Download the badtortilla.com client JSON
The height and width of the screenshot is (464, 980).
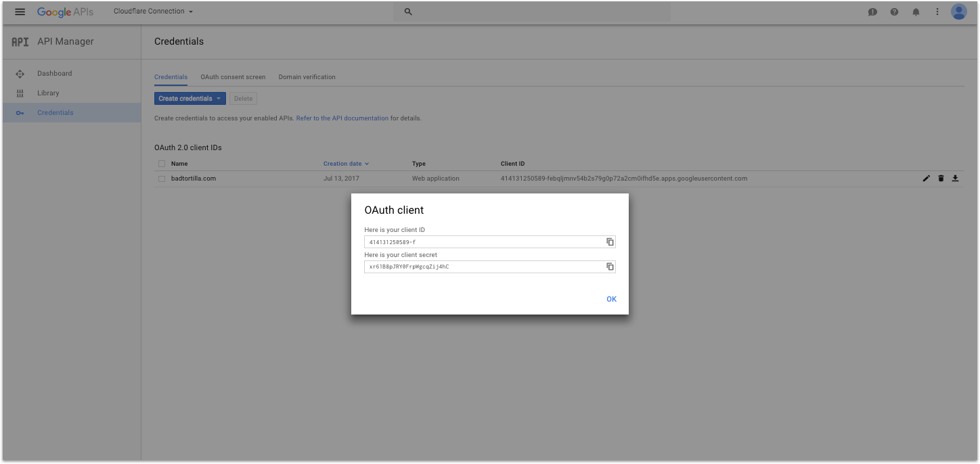(955, 178)
